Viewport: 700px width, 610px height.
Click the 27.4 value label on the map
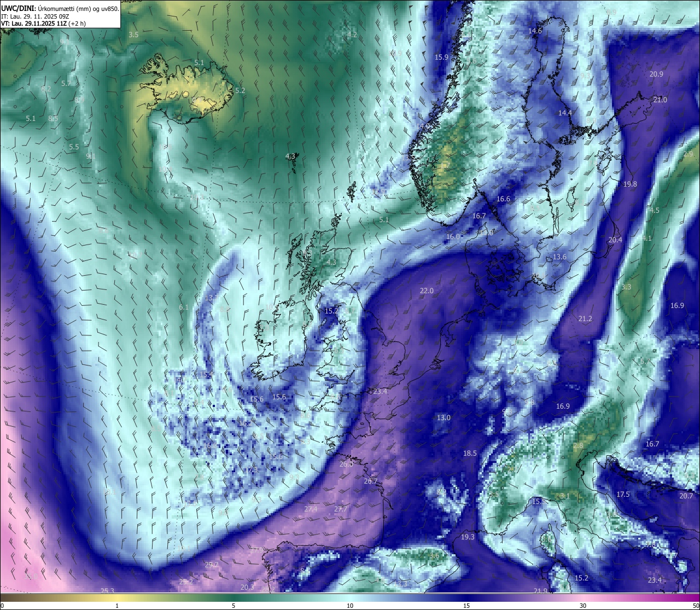click(x=311, y=509)
